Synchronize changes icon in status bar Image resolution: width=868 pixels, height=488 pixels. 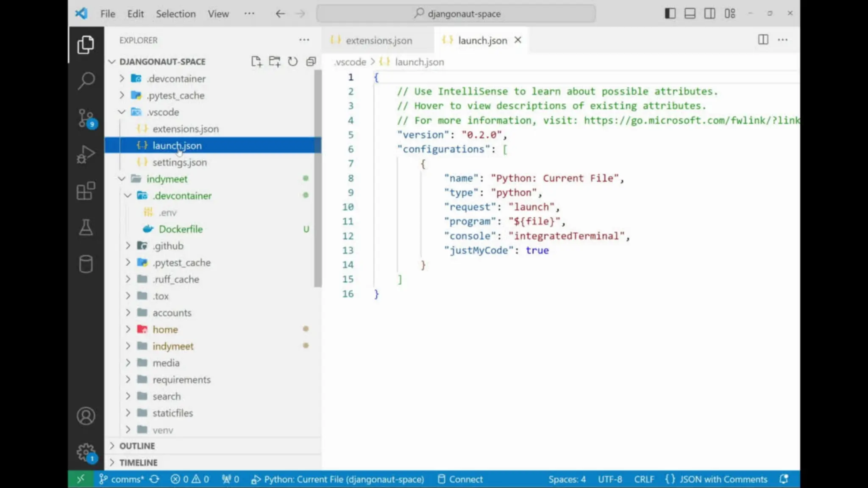(x=154, y=479)
